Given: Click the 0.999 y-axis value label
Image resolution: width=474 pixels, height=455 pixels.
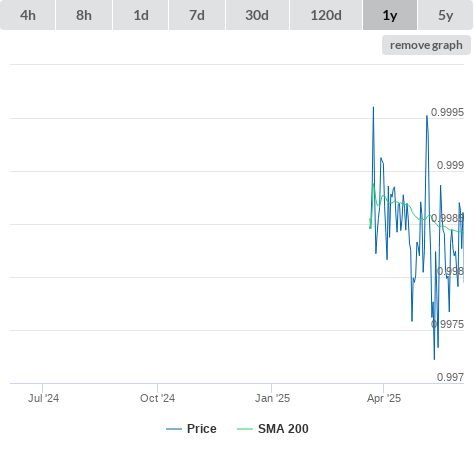Looking at the screenshot, I should 450,165.
